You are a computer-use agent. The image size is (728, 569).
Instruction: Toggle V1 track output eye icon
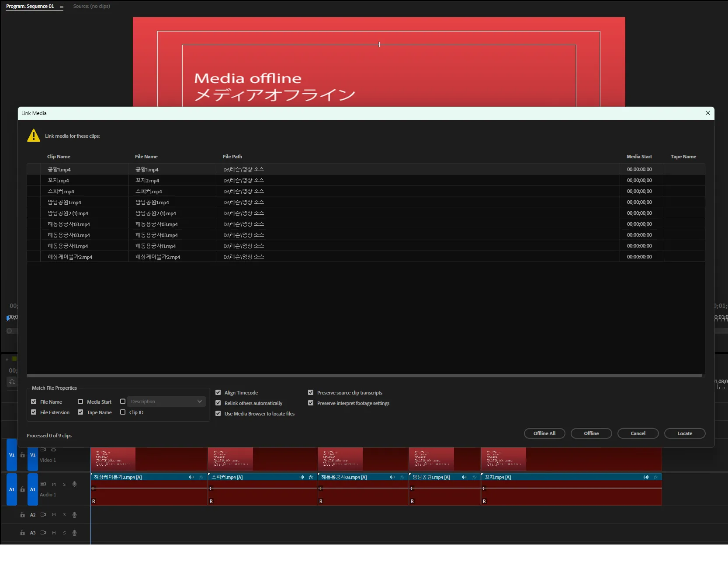pyautogui.click(x=53, y=450)
